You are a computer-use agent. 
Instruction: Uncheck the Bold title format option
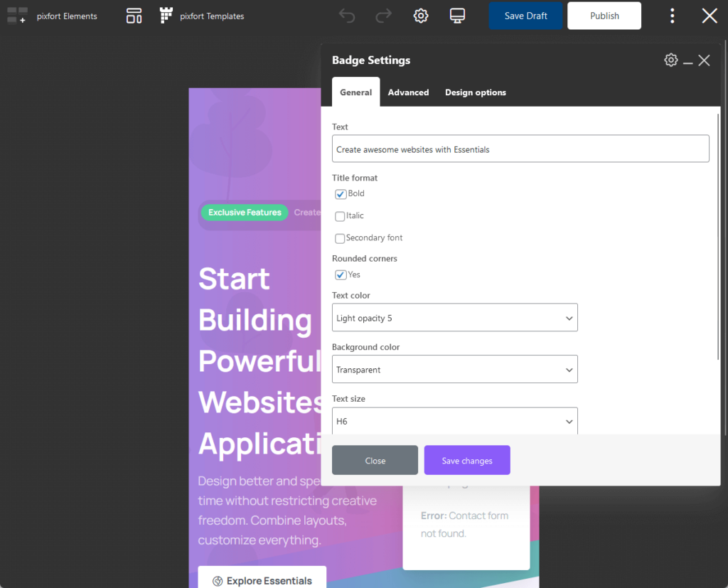point(340,193)
